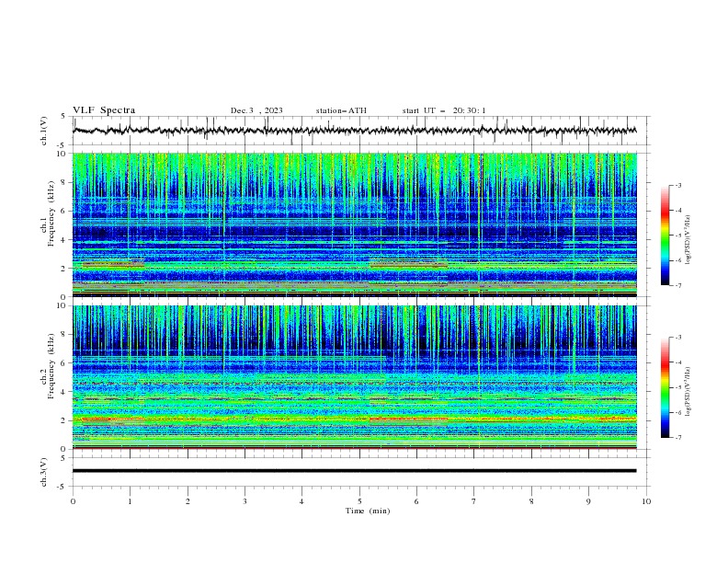Click the time axis tick label '1'

130,501
